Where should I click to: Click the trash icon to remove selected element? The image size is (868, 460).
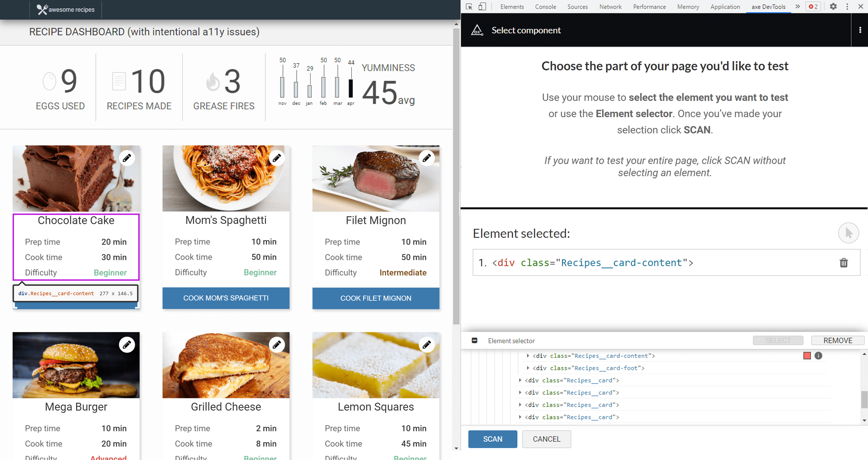pos(844,263)
